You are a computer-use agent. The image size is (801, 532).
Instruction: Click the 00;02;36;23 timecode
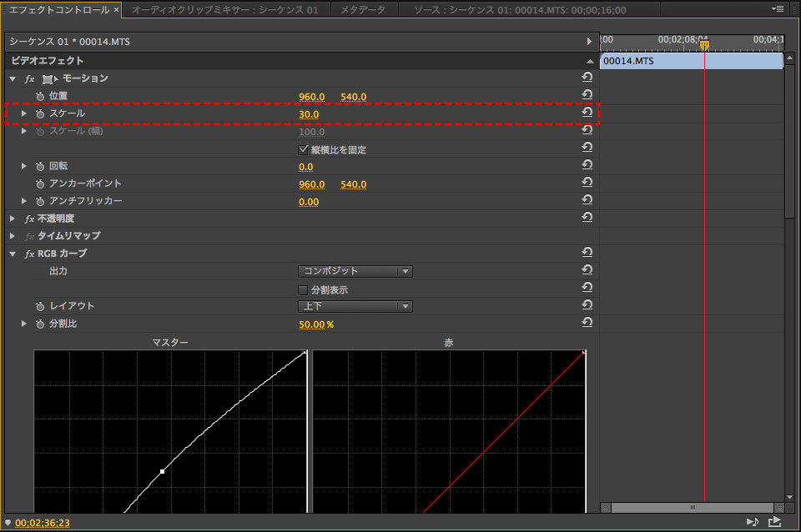[43, 523]
